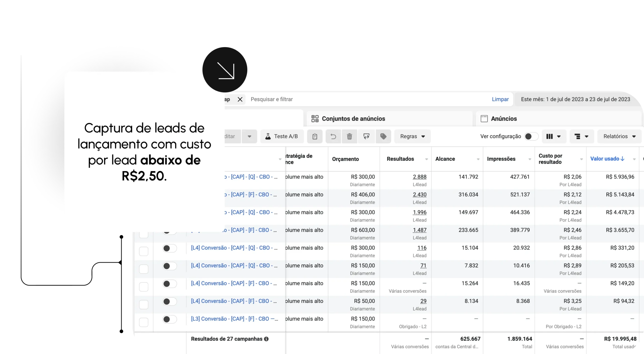Click the Orçamento column header
Image resolution: width=644 pixels, height=354 pixels.
345,159
